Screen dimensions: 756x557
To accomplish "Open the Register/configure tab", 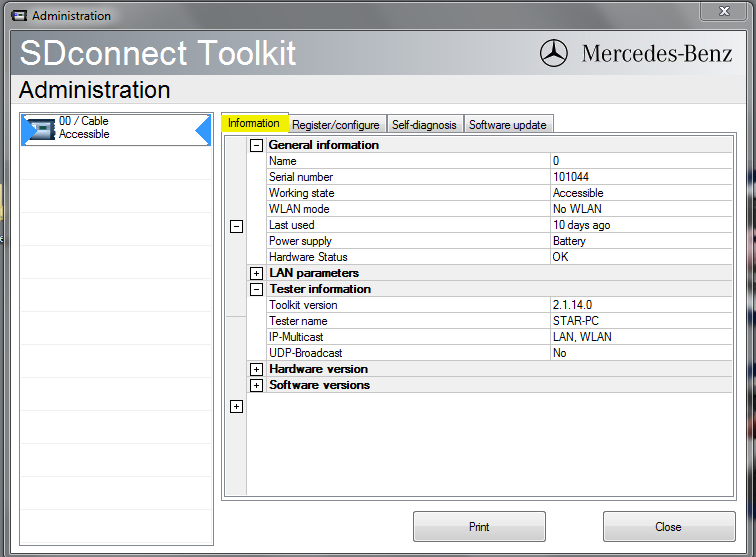I will coord(336,125).
